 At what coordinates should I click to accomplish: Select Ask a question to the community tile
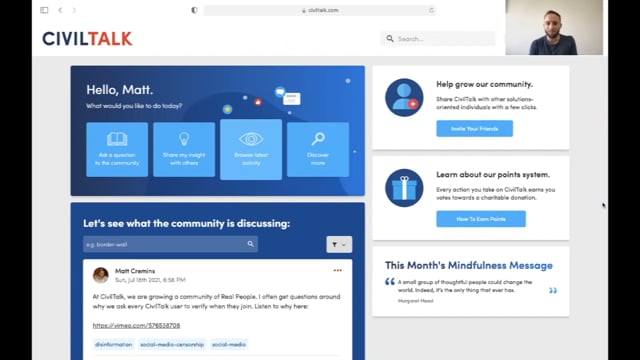(x=117, y=149)
